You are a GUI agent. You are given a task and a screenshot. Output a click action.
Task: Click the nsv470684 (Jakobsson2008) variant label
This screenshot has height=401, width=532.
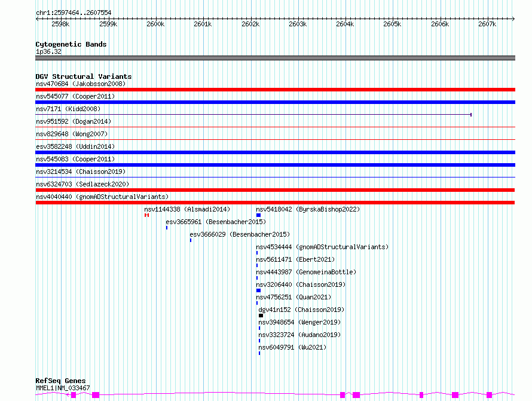click(x=81, y=84)
